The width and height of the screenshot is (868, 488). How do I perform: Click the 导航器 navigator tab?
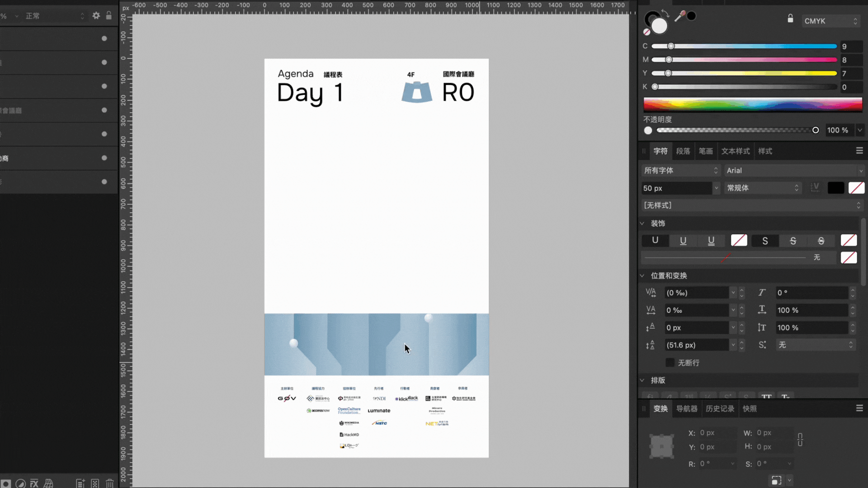click(x=686, y=408)
